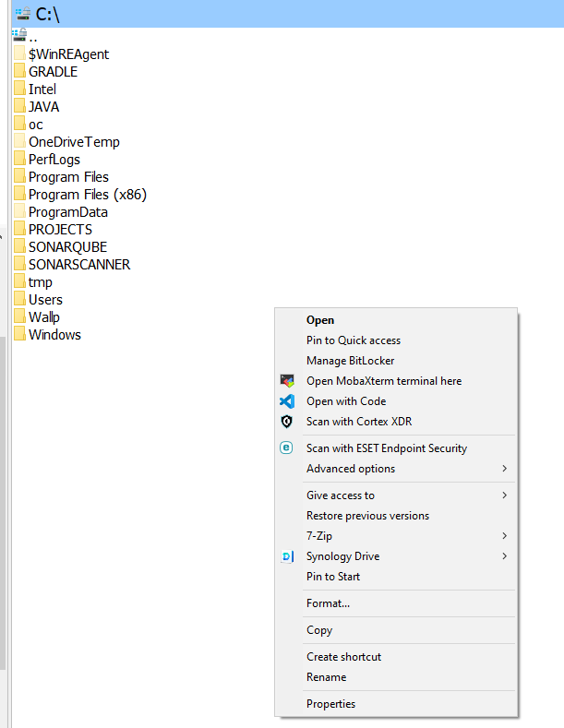Select the SONARQUBE folder name
This screenshot has width=564, height=728.
coord(67,247)
